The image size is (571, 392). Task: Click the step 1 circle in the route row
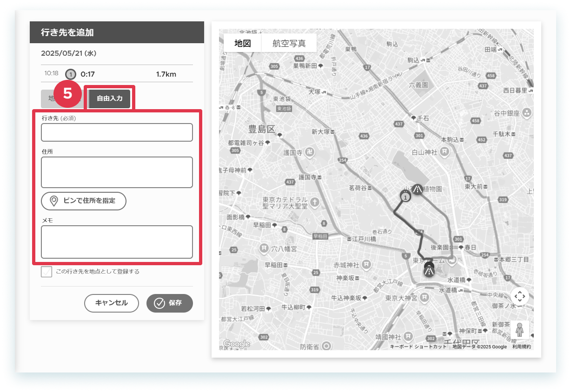pos(70,74)
